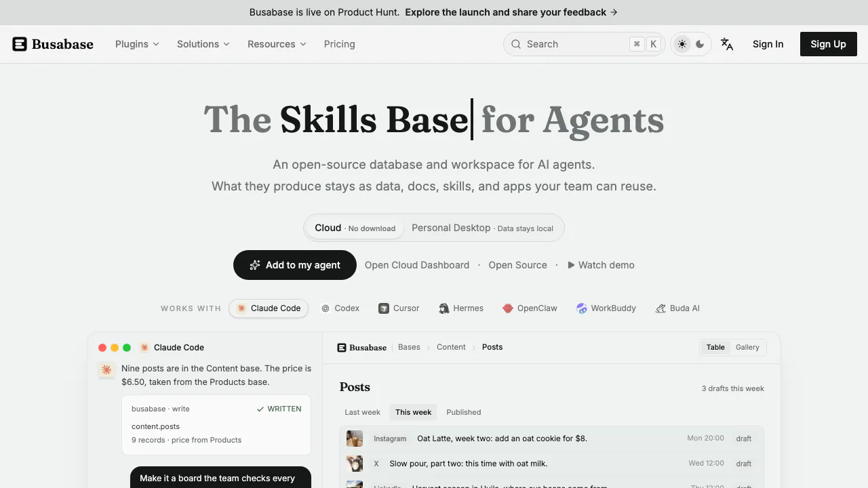Click the Busabase logo in the demo breadcrumb
This screenshot has width=868, height=488.
coord(361,348)
